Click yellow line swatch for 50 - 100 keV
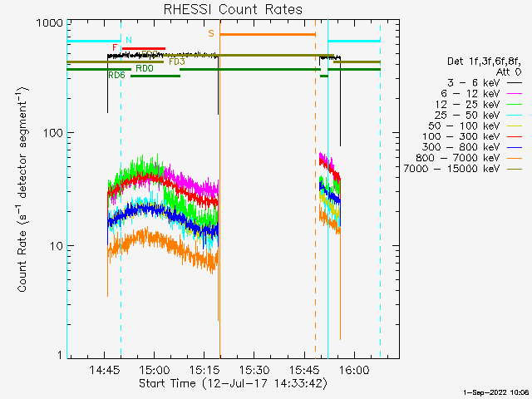Viewport: 532px width, 399px height. (x=514, y=126)
